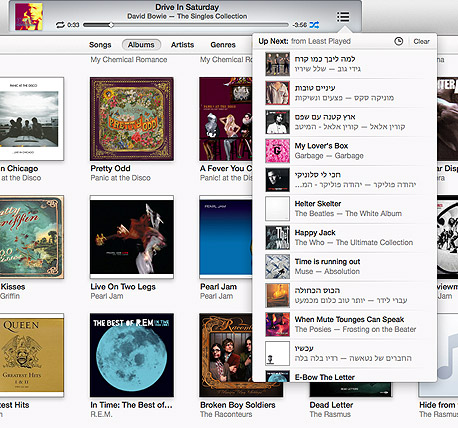Switch to the Songs tab
Viewport: 458px width, 428px height.
[100, 45]
